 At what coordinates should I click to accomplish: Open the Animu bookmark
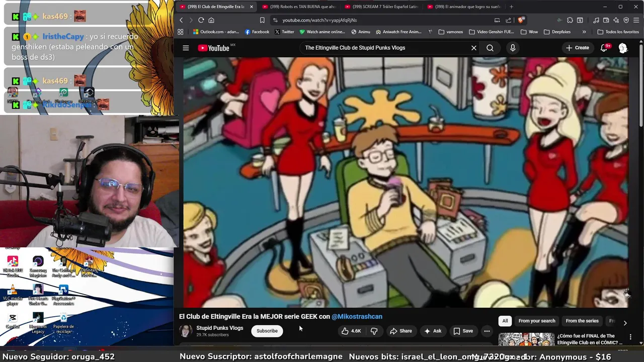click(x=361, y=32)
